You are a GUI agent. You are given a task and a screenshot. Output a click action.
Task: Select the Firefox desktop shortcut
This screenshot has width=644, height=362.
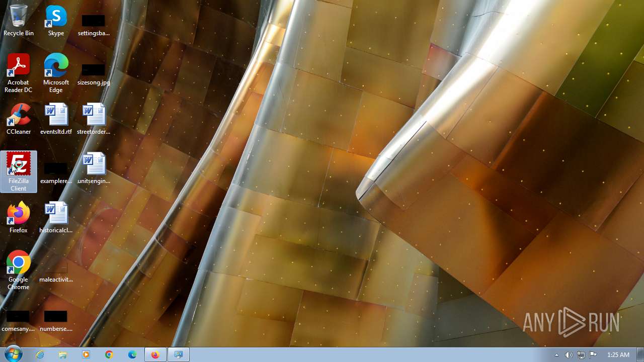(x=19, y=217)
